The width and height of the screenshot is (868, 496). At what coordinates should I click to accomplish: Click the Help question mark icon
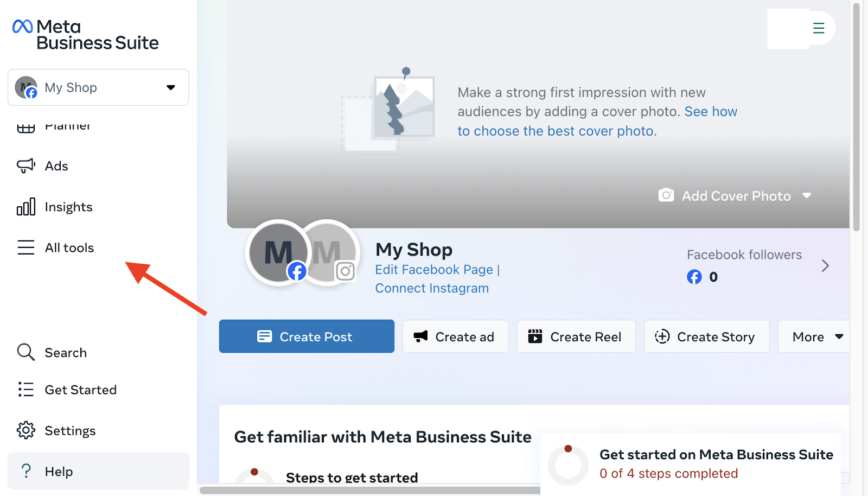(25, 470)
